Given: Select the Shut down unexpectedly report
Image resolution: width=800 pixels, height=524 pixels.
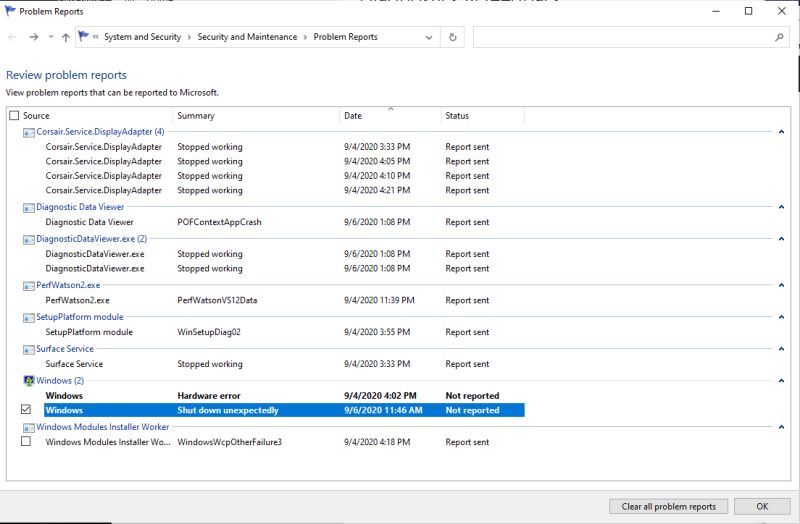Looking at the screenshot, I should pyautogui.click(x=284, y=410).
